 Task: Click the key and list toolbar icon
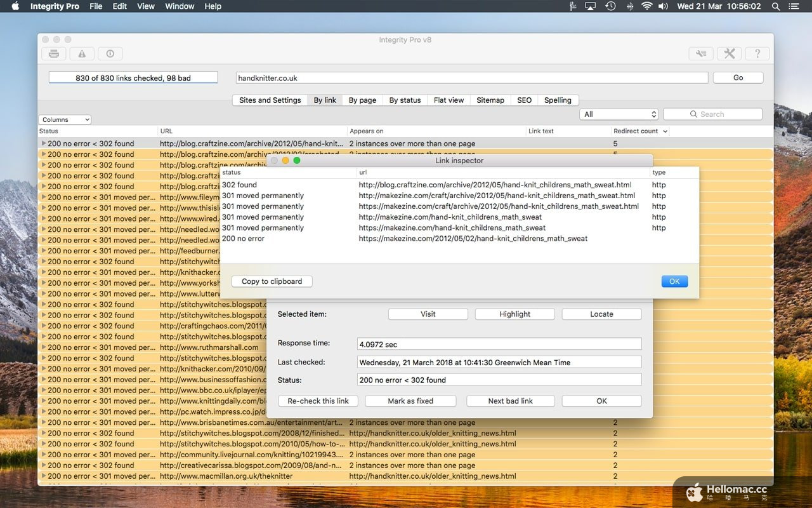click(701, 54)
